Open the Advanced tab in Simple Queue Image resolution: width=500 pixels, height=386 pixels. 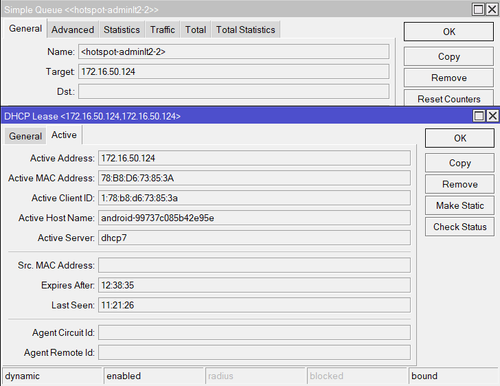[73, 30]
